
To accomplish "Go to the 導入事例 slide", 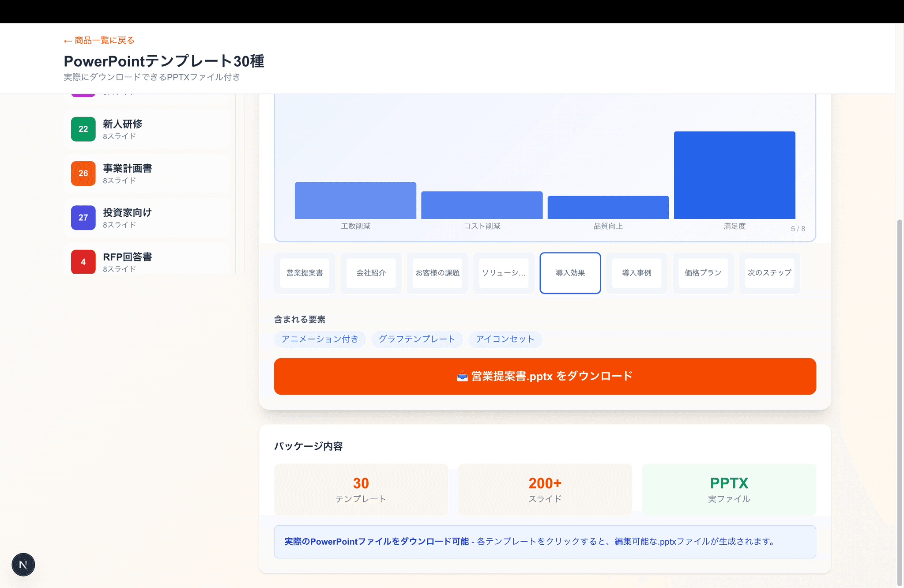I will pyautogui.click(x=637, y=273).
